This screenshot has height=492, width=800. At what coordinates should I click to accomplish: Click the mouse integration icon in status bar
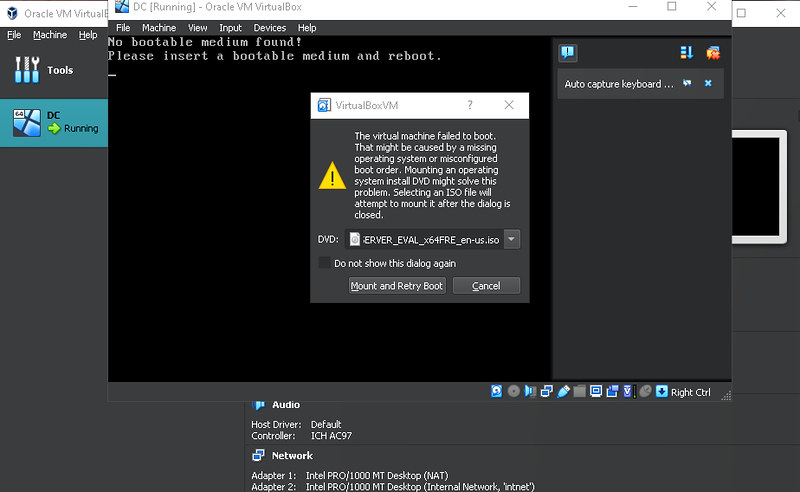[x=645, y=391]
